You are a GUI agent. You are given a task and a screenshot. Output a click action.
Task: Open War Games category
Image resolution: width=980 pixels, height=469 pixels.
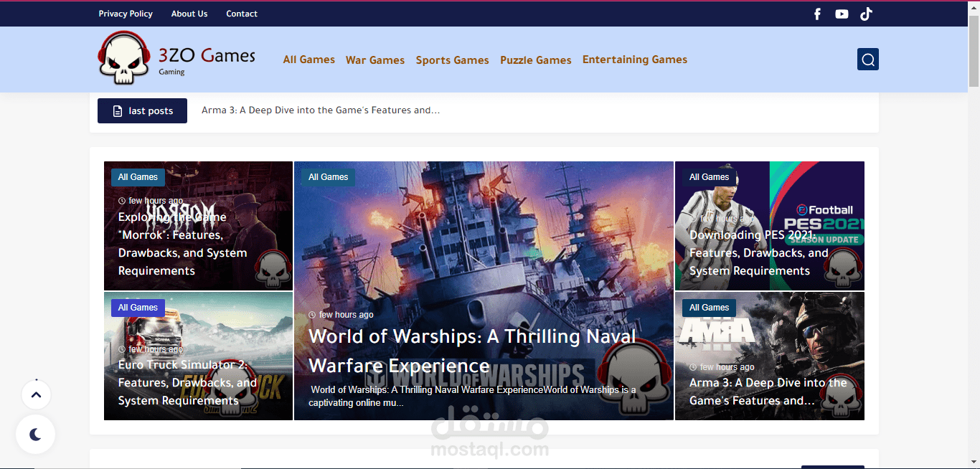point(375,60)
